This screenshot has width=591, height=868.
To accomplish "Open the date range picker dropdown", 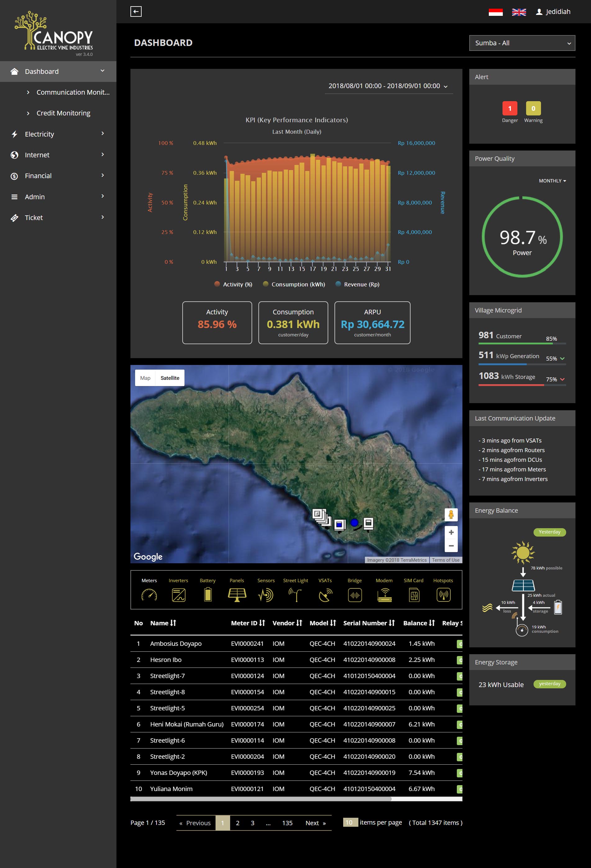I will (x=389, y=86).
